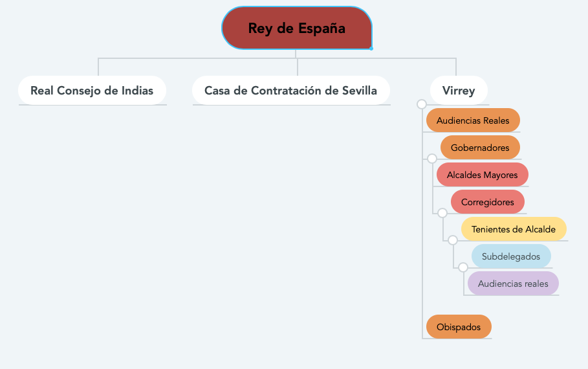The height and width of the screenshot is (369, 588).
Task: Click the Real Consejo de Indias node
Action: tap(92, 90)
